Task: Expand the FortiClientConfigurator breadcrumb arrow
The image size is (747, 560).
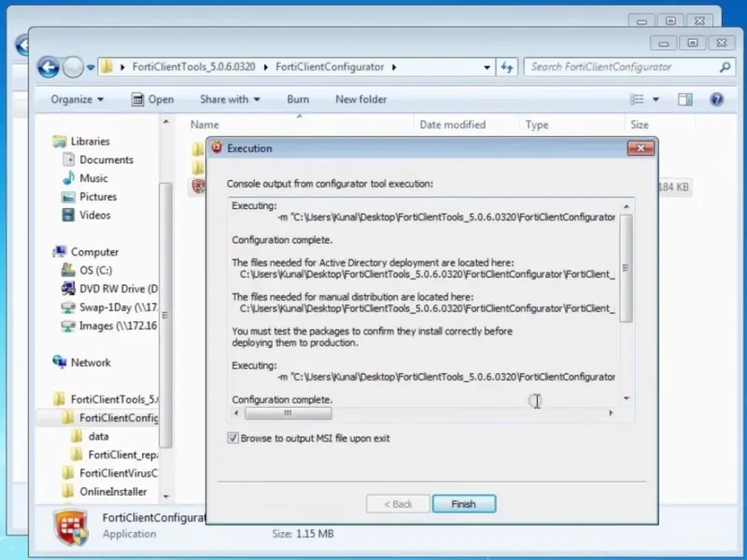Action: coord(394,67)
